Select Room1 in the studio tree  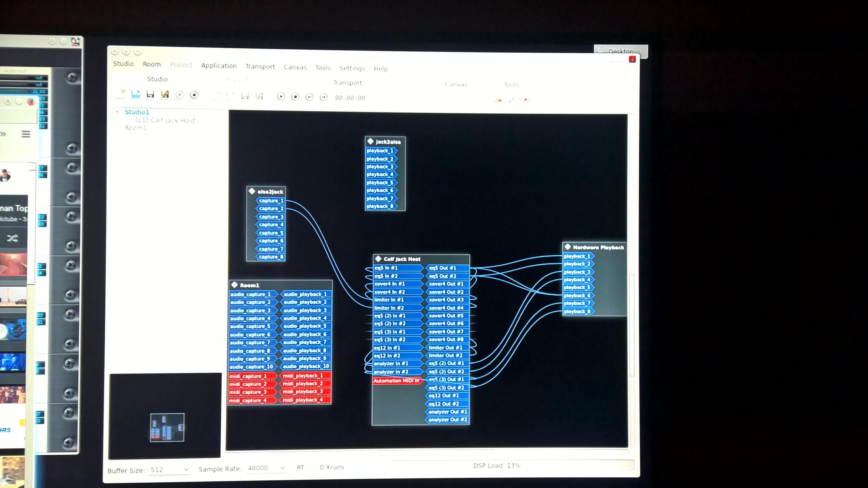click(135, 128)
